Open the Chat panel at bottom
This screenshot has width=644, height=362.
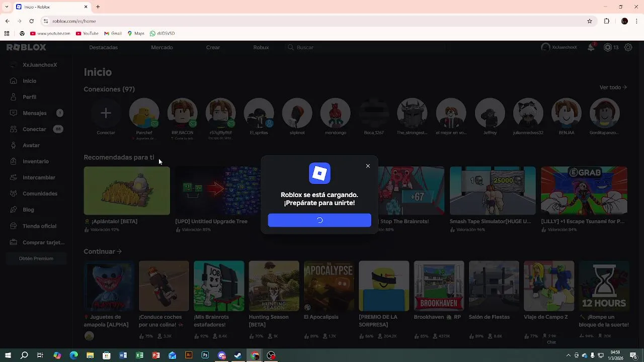pyautogui.click(x=551, y=342)
